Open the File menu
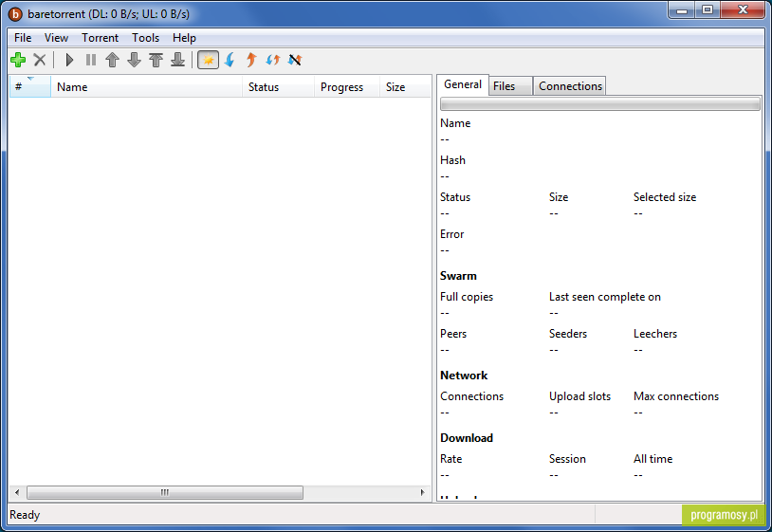This screenshot has width=772, height=532. tap(23, 38)
